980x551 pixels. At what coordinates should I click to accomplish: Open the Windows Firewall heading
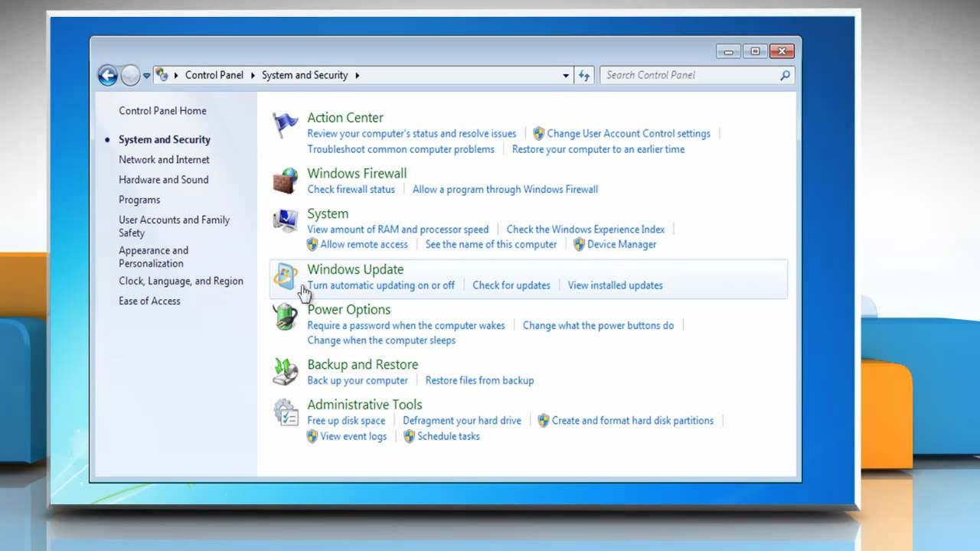[357, 173]
